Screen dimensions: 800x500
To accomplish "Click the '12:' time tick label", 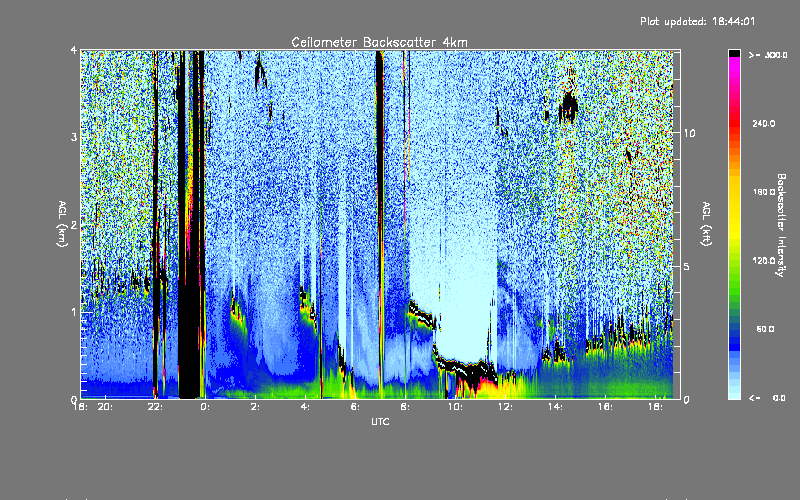I will pos(505,407).
